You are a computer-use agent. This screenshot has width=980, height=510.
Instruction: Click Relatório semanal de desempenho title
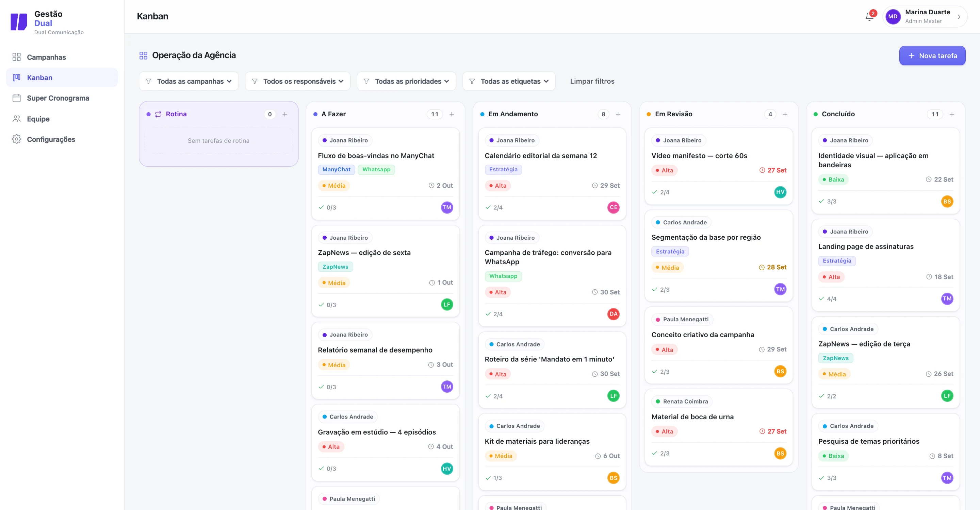point(375,350)
